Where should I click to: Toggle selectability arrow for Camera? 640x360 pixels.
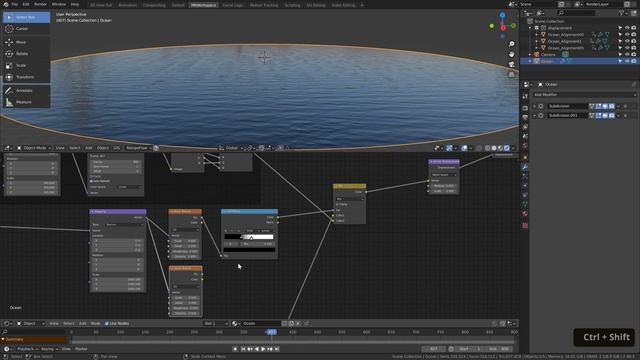click(x=620, y=54)
